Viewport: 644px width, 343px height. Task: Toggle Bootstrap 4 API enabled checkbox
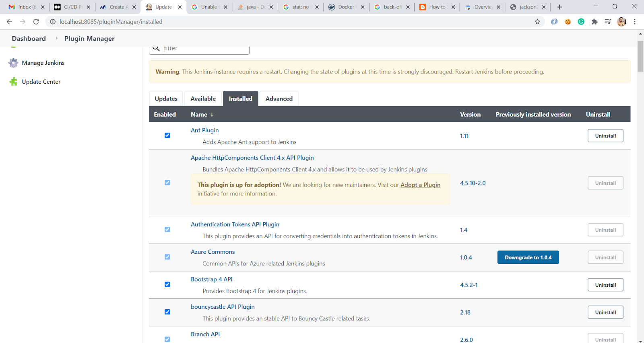[x=167, y=284]
